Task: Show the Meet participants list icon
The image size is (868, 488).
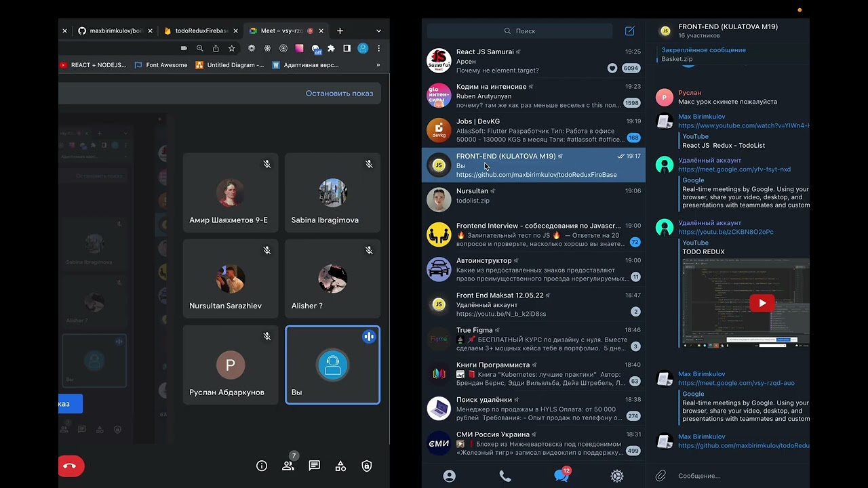Action: [x=288, y=466]
